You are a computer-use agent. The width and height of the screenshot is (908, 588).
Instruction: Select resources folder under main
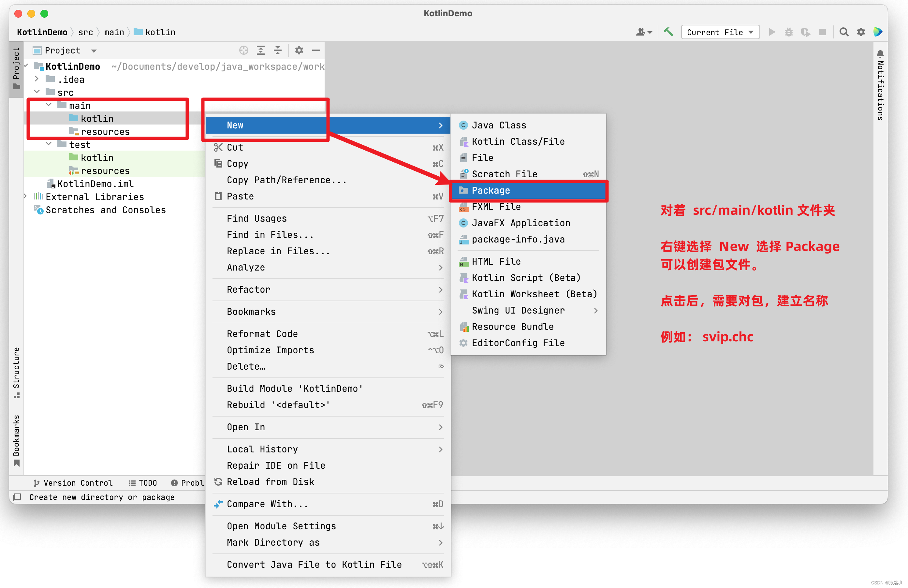pos(99,132)
